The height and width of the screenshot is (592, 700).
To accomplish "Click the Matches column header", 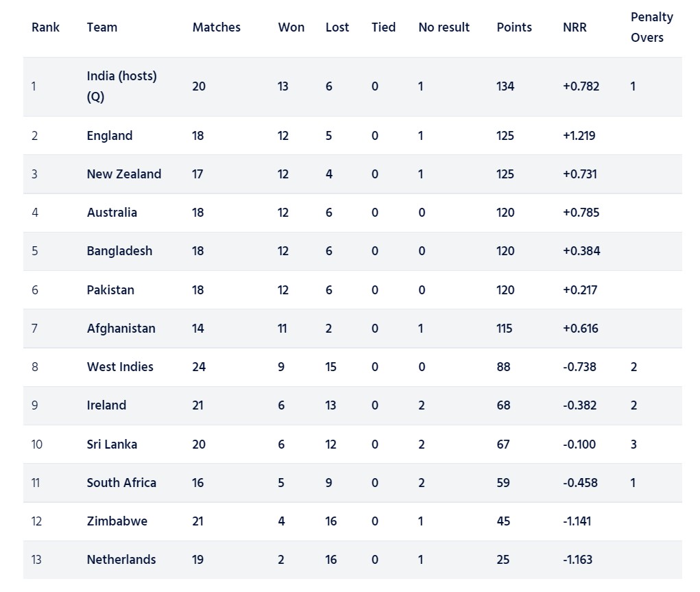I will pos(216,27).
